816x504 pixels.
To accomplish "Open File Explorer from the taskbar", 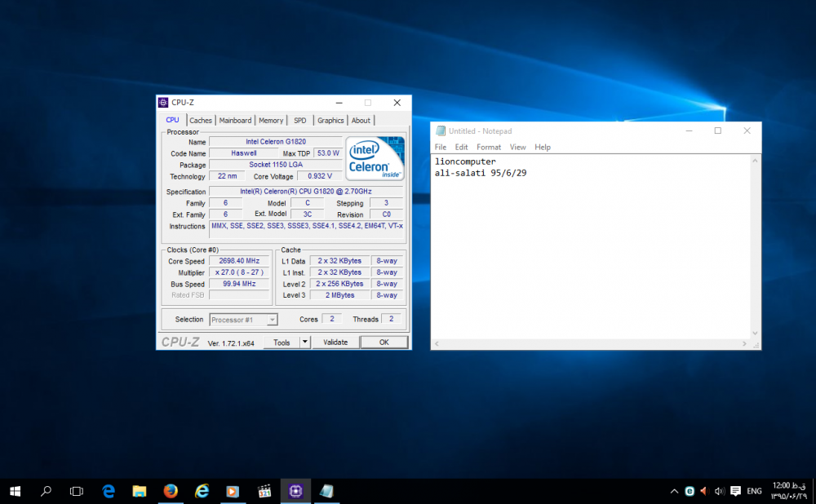I will (140, 491).
